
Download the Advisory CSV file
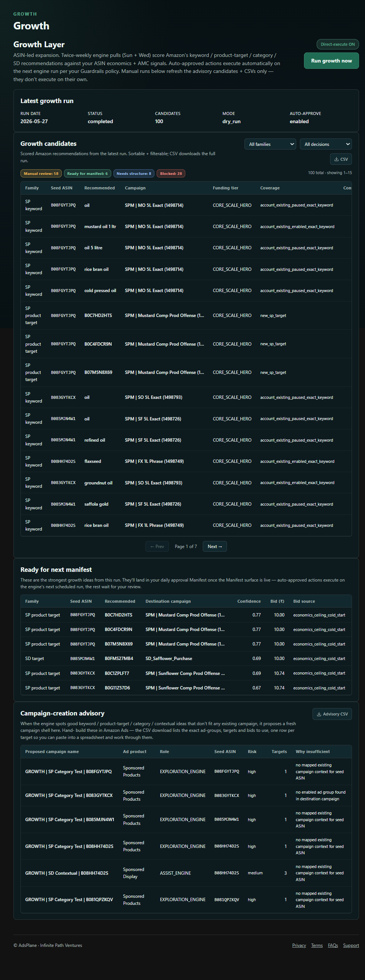click(332, 714)
